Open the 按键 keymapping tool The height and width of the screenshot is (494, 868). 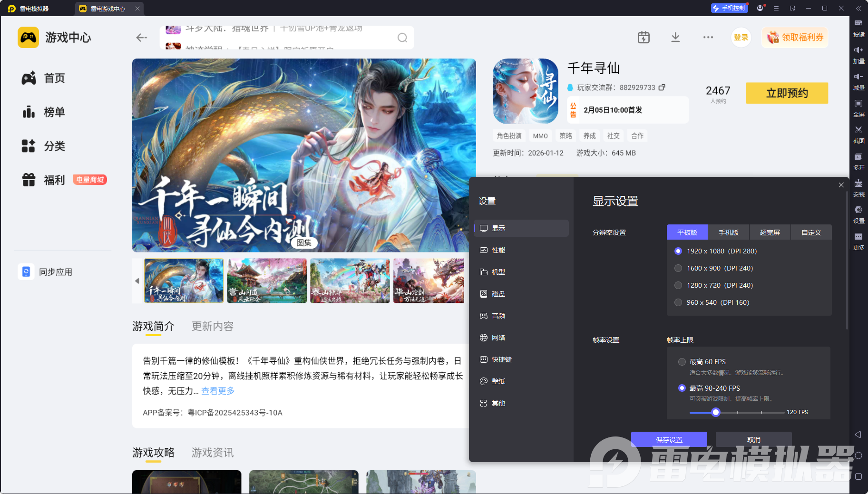[x=858, y=28]
